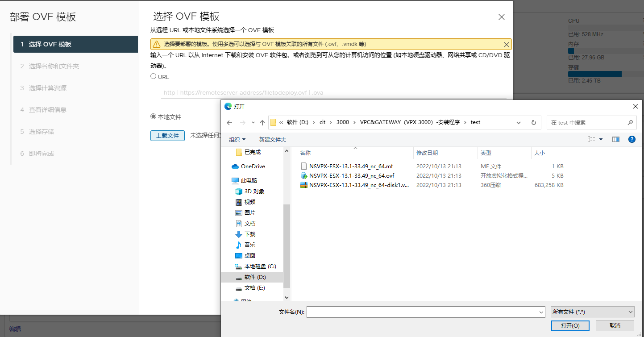Image resolution: width=644 pixels, height=337 pixels.
Task: Click the 打开(O) button
Action: (x=570, y=326)
